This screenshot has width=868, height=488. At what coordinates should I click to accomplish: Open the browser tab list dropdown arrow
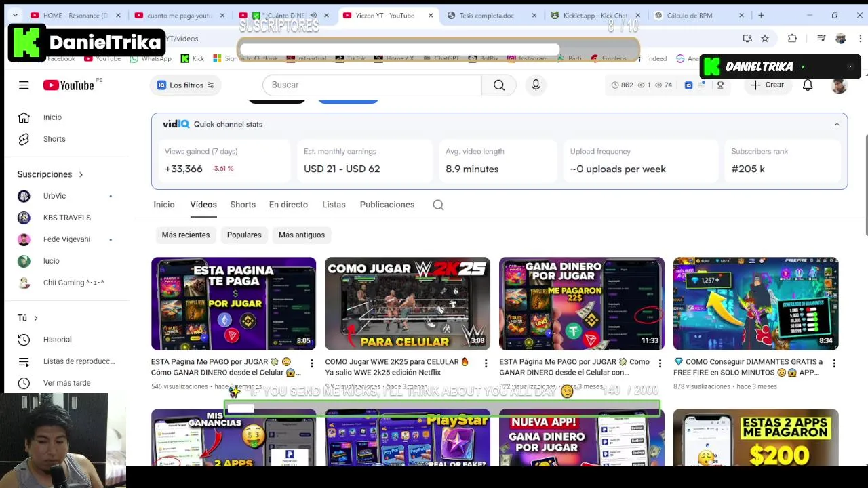pyautogui.click(x=15, y=15)
